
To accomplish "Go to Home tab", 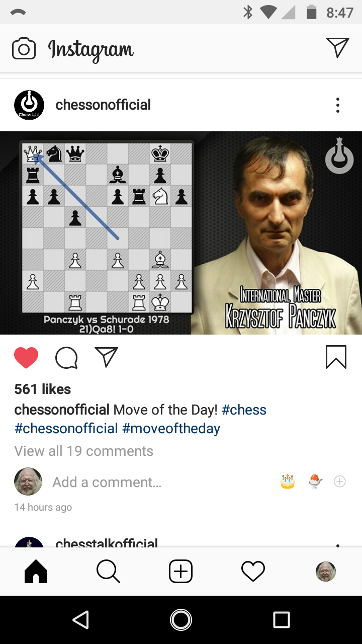I will 36,572.
